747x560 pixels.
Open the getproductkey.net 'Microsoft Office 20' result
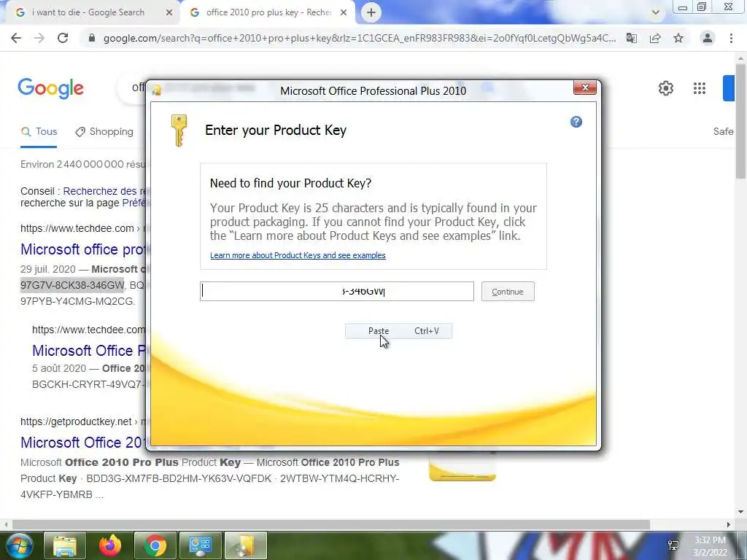83,443
